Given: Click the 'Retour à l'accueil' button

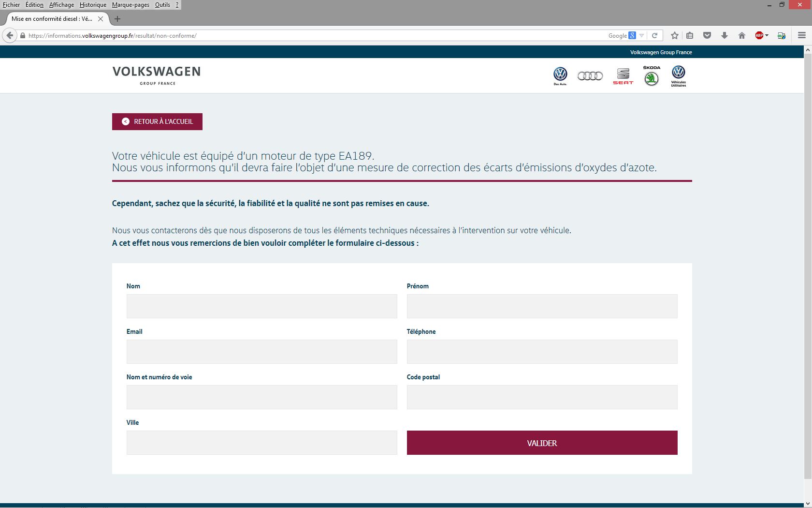Looking at the screenshot, I should pos(157,121).
